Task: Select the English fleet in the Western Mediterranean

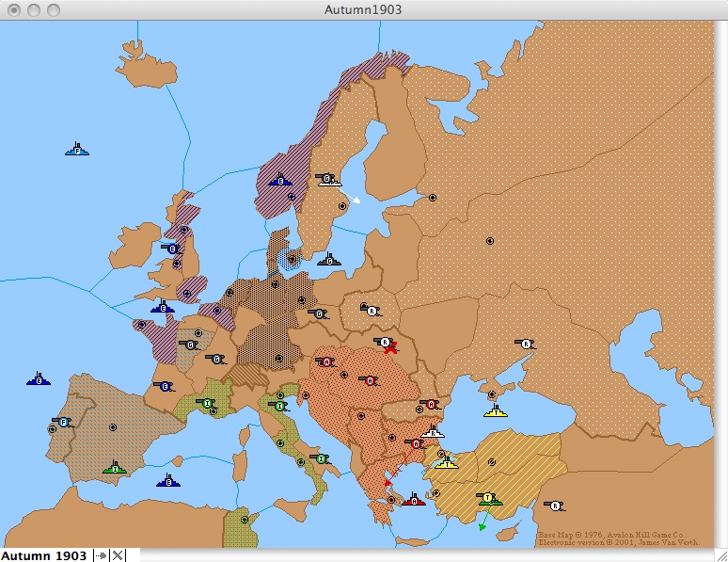Action: click(168, 480)
